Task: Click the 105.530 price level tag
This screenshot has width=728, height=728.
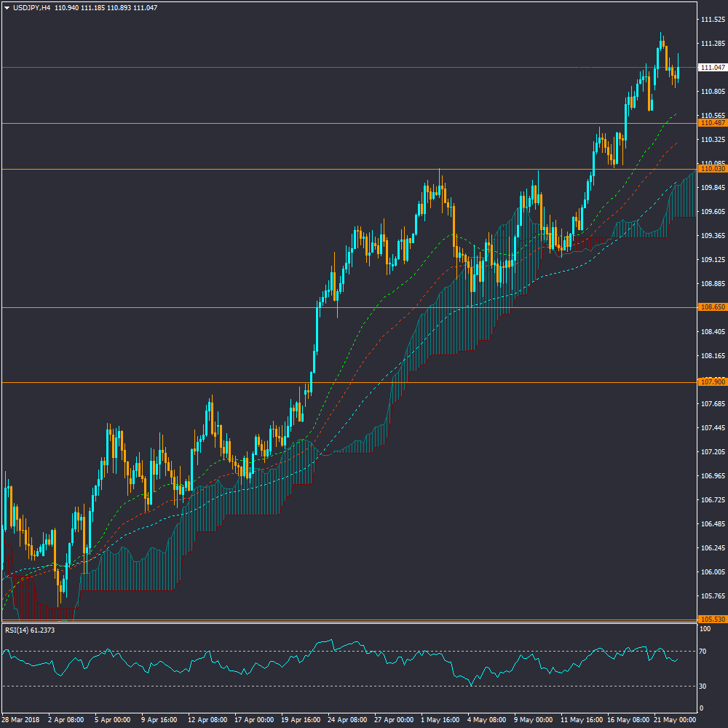Action: coord(712,620)
